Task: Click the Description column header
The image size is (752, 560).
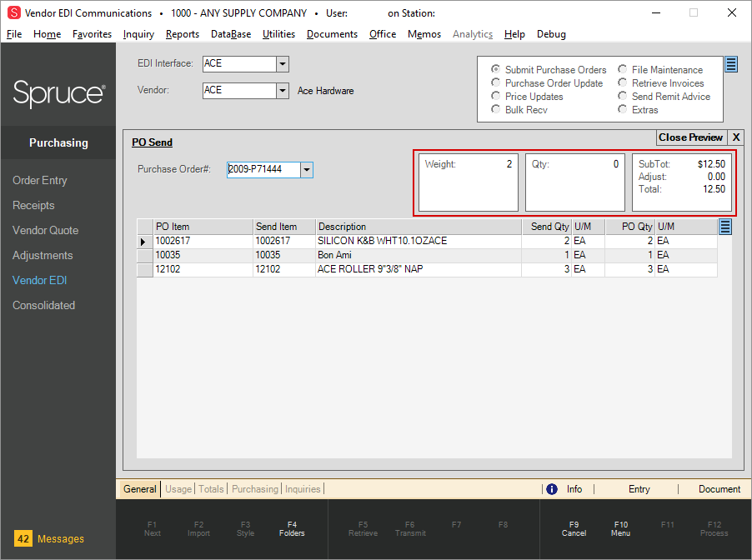Action: [419, 227]
